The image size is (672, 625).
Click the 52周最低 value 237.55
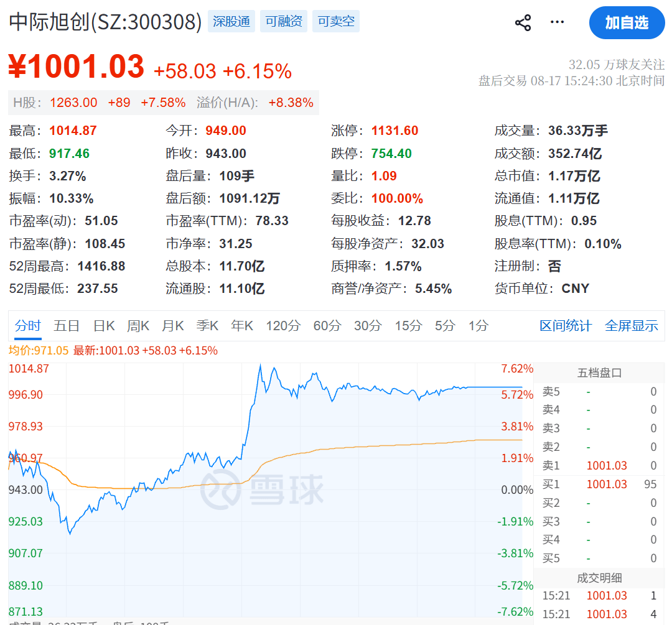97,289
